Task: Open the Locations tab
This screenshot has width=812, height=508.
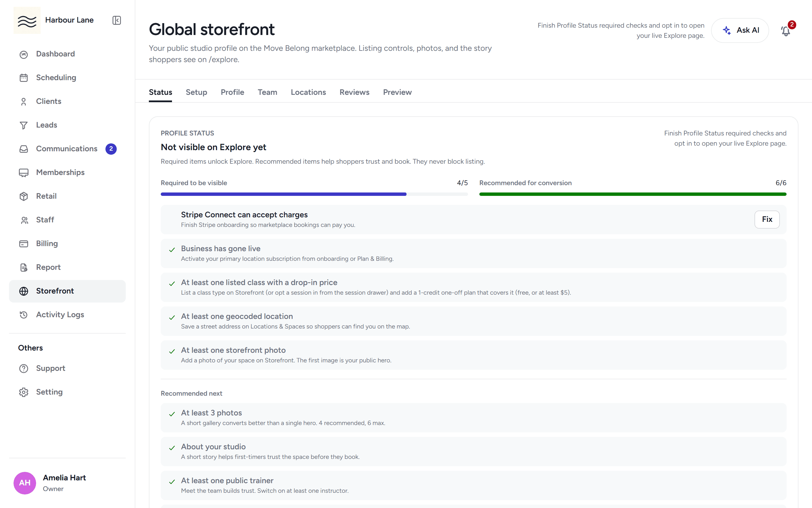Action: pos(308,92)
